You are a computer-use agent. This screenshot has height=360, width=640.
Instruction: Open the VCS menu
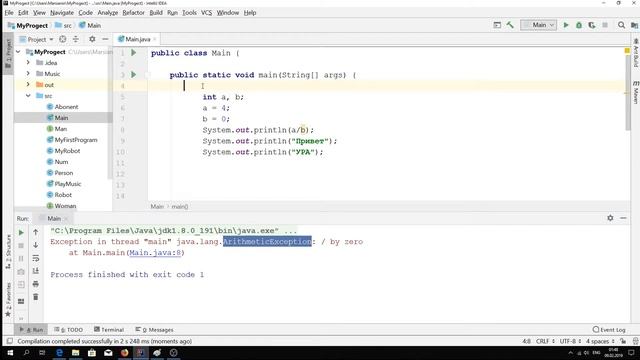[x=207, y=13]
